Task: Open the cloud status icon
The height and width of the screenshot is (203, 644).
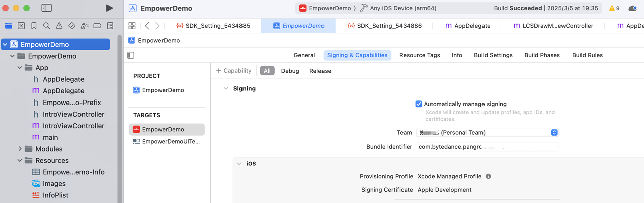Action: 633,8
